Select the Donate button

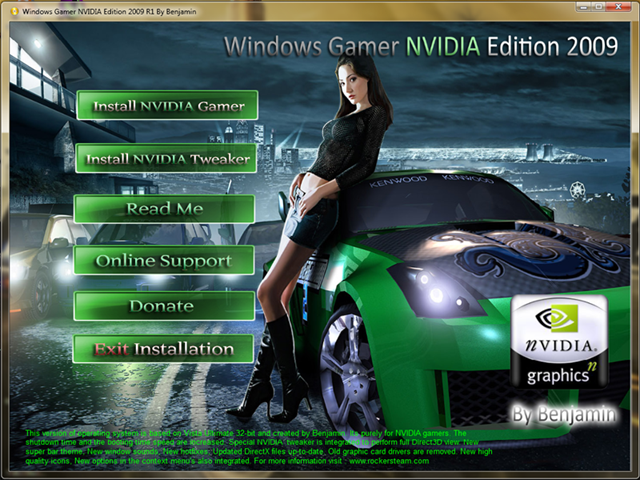pyautogui.click(x=164, y=306)
